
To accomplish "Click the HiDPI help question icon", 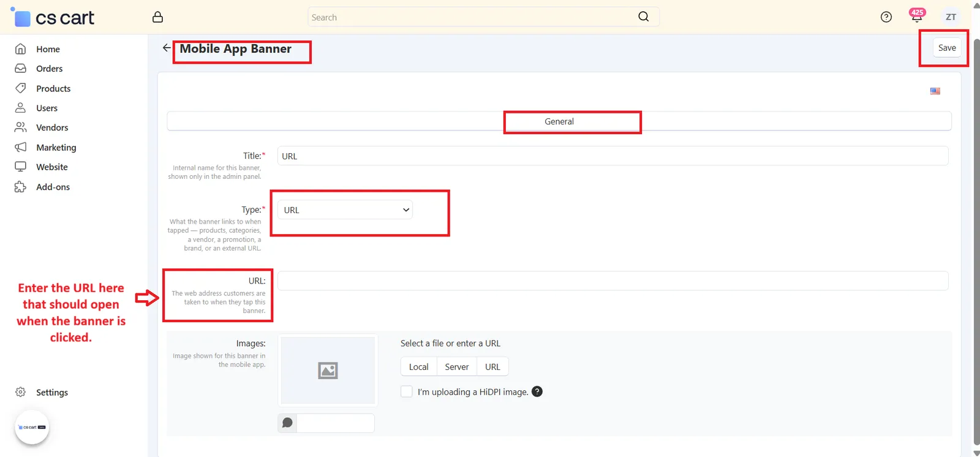I will click(x=537, y=391).
